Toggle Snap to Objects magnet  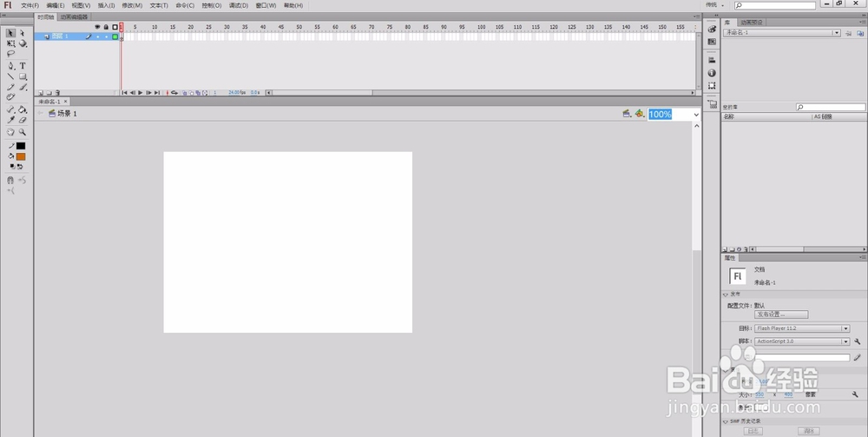click(x=10, y=180)
